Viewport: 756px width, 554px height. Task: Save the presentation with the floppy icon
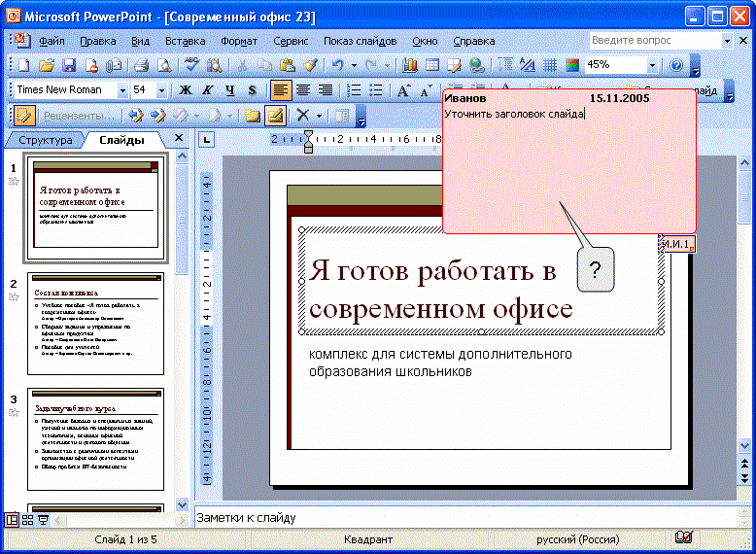(69, 65)
